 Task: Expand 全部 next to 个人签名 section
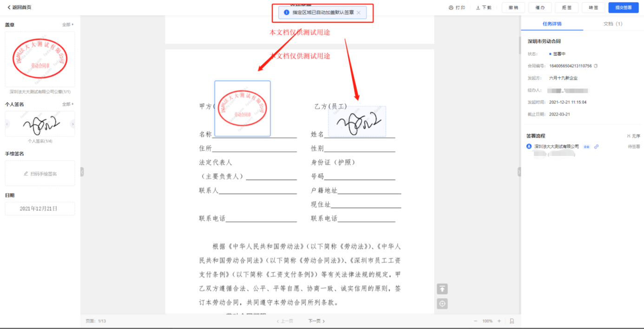tap(68, 104)
